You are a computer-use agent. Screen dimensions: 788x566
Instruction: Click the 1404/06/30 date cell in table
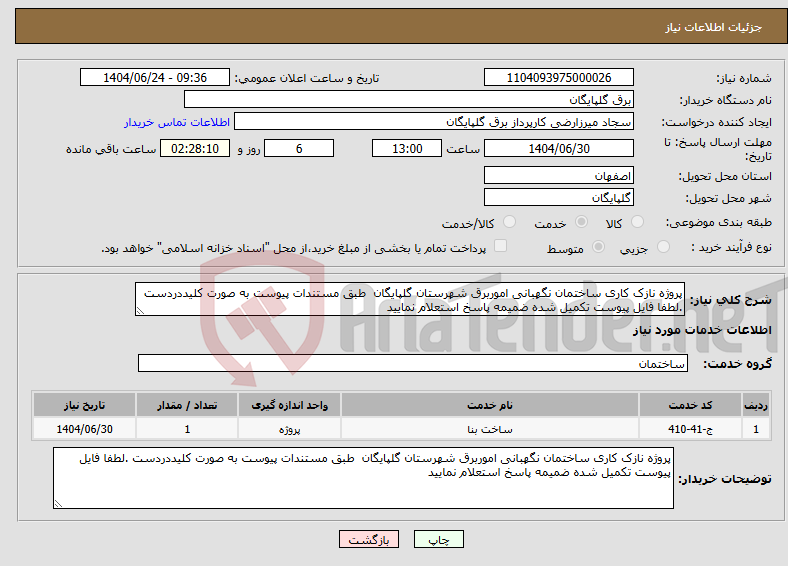point(84,429)
